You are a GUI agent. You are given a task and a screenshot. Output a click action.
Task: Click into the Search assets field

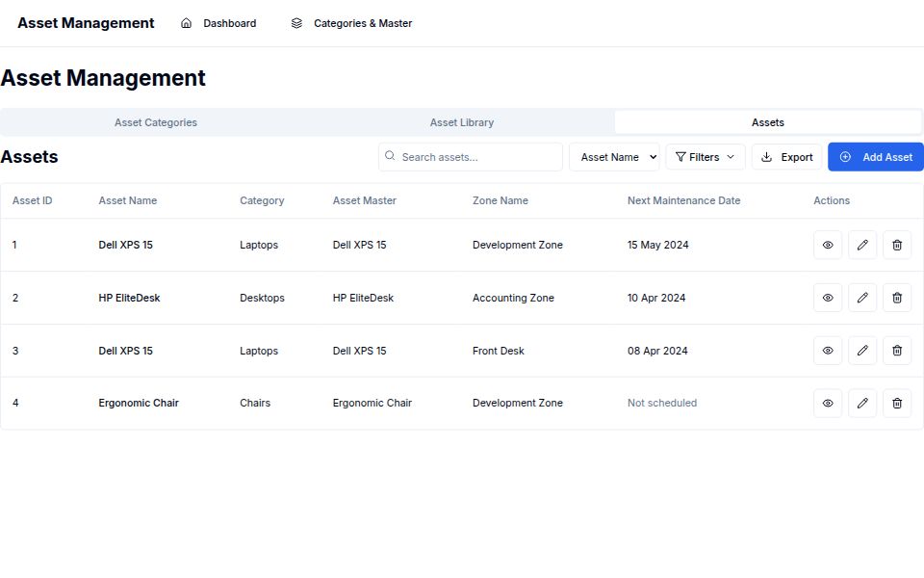[x=476, y=157]
